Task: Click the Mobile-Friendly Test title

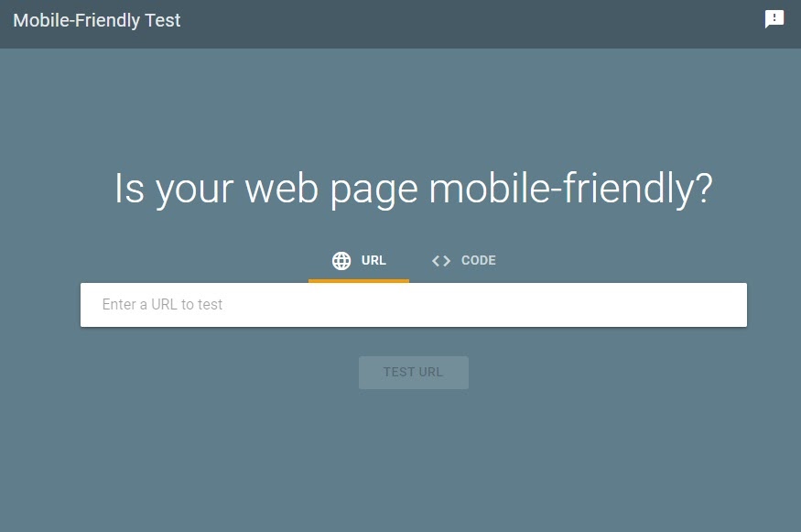Action: click(x=96, y=20)
